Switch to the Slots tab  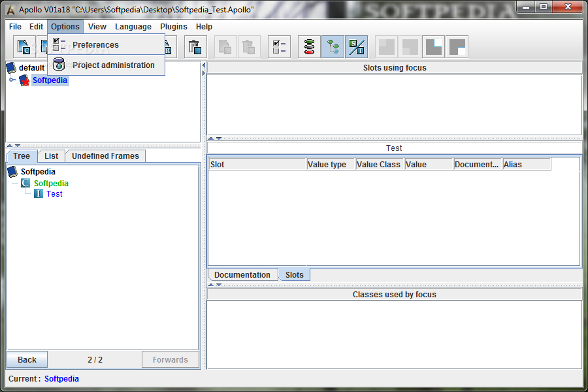[x=295, y=274]
